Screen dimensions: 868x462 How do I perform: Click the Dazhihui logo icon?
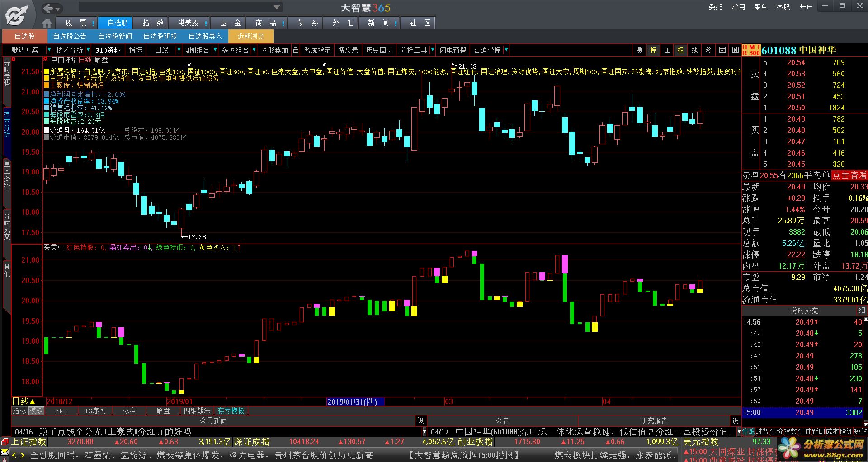pyautogui.click(x=17, y=15)
